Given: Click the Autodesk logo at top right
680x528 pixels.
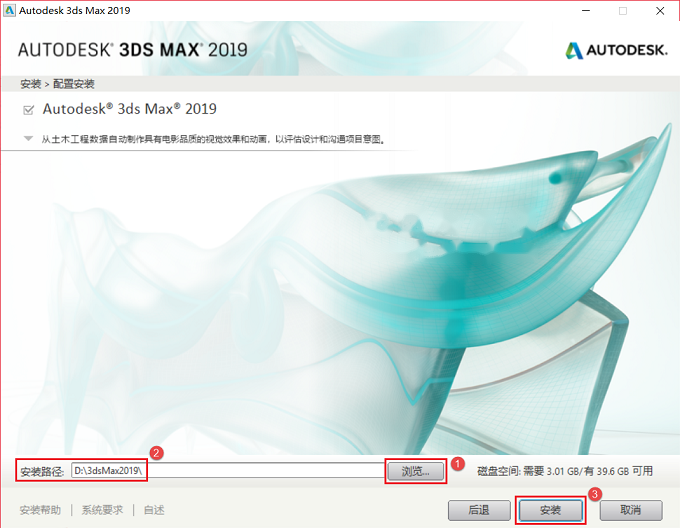Looking at the screenshot, I should [616, 51].
